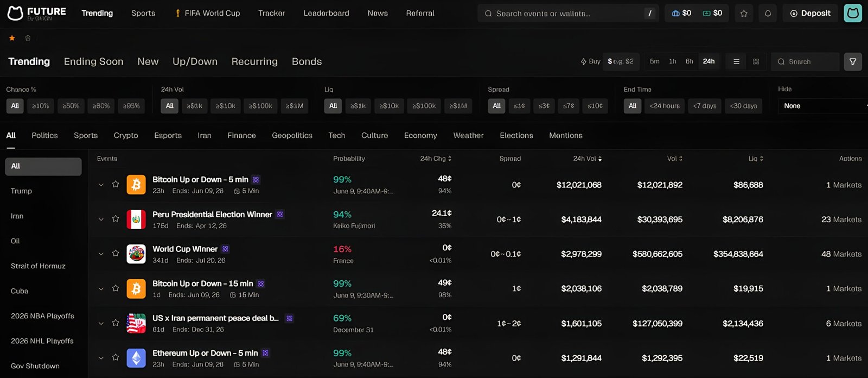Expand US x Iran peace deal row
The width and height of the screenshot is (868, 378).
(x=101, y=323)
